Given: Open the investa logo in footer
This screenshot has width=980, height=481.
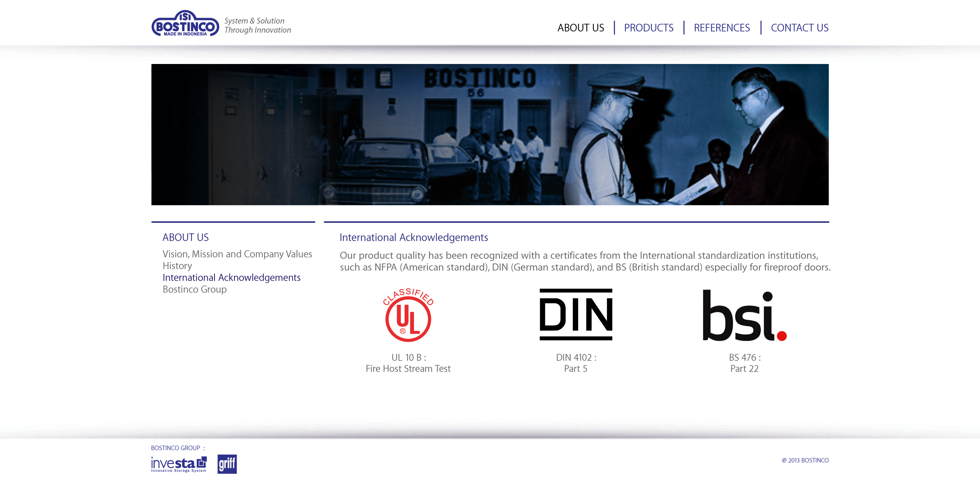Looking at the screenshot, I should coord(179,464).
